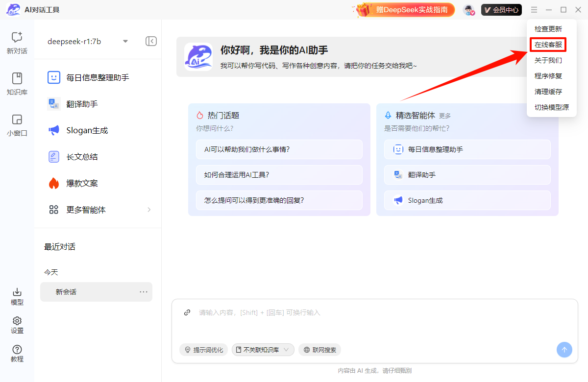Click the user avatar in title bar
The height and width of the screenshot is (382, 588).
[469, 10]
